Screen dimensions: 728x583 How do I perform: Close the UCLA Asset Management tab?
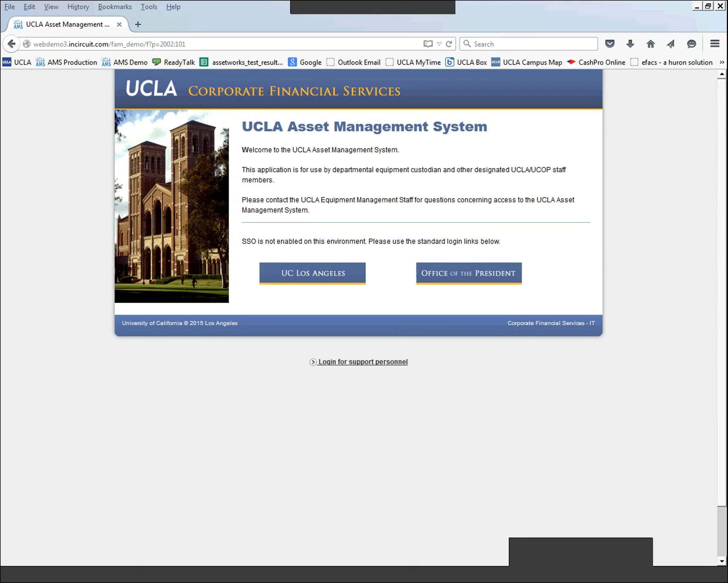[x=119, y=24]
